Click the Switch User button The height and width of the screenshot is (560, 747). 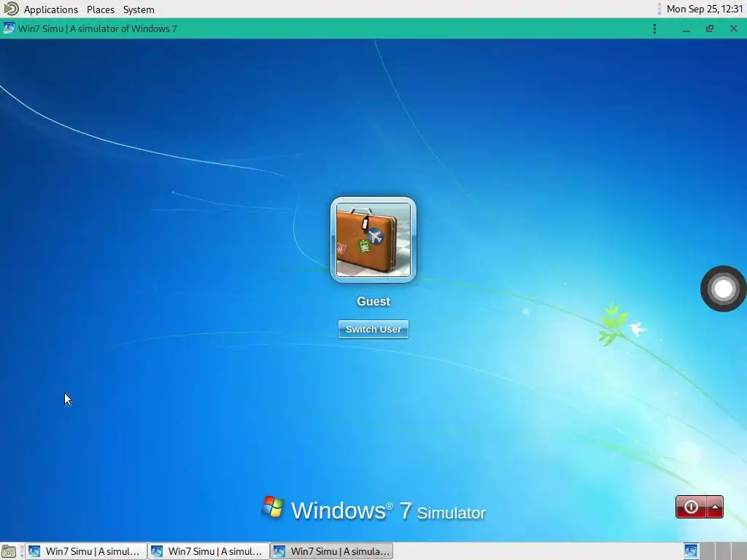pyautogui.click(x=373, y=329)
